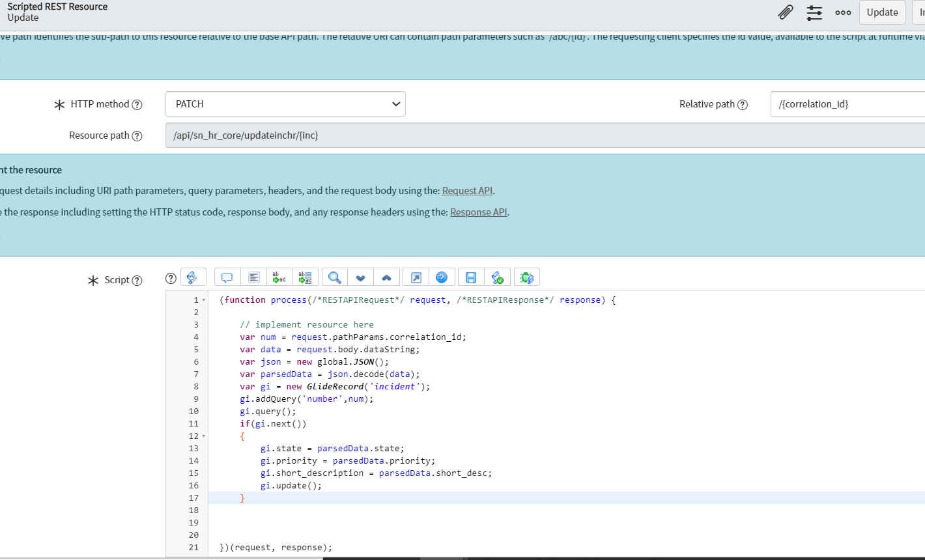Attach a file using the paperclip icon
This screenshot has width=925, height=560.
pyautogui.click(x=786, y=12)
